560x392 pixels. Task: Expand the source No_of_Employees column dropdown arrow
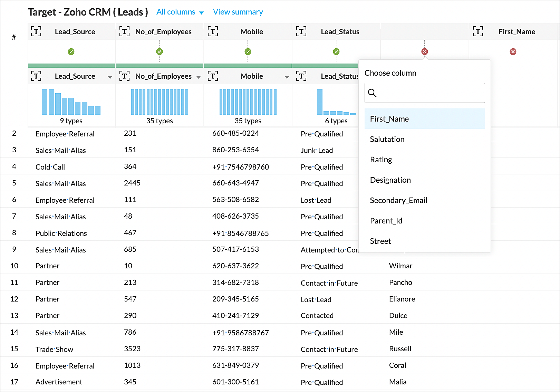(199, 77)
